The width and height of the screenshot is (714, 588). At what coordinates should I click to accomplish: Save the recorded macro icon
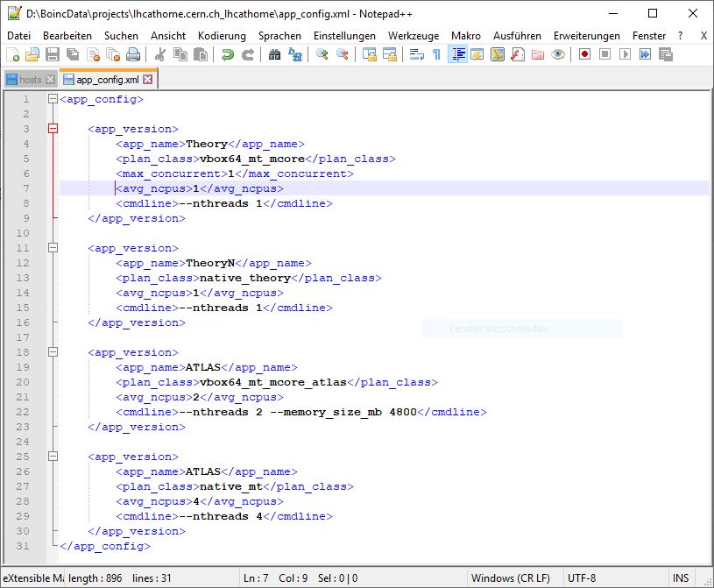point(665,54)
